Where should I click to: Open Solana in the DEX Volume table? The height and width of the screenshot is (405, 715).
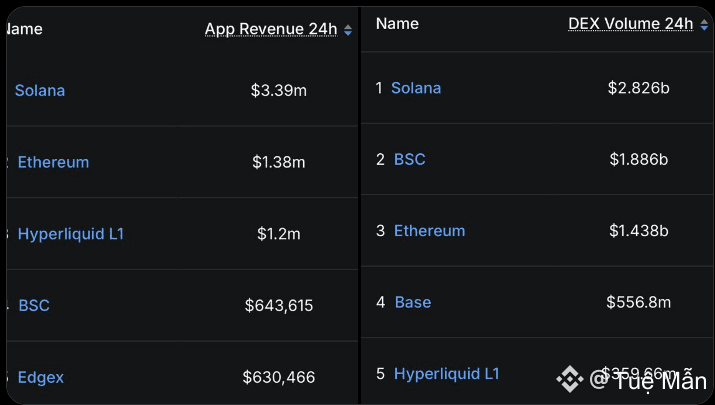(416, 88)
